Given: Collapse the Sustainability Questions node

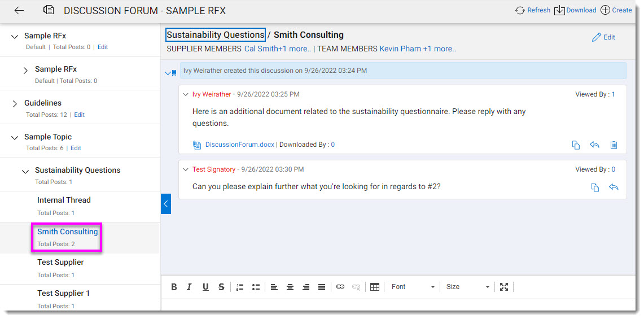Looking at the screenshot, I should point(25,171).
